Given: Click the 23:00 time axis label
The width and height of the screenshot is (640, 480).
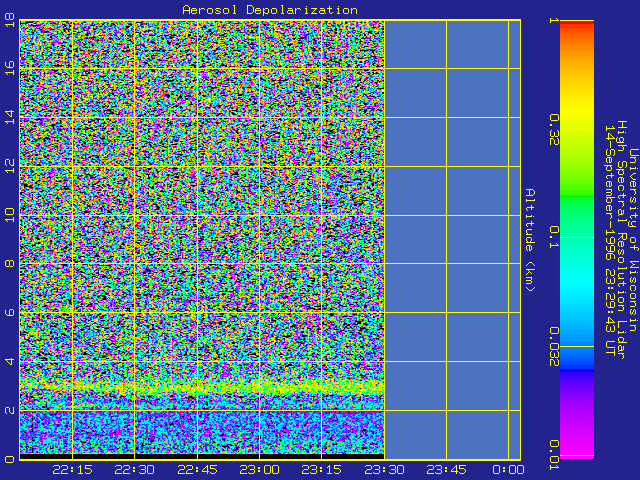Looking at the screenshot, I should 259,470.
